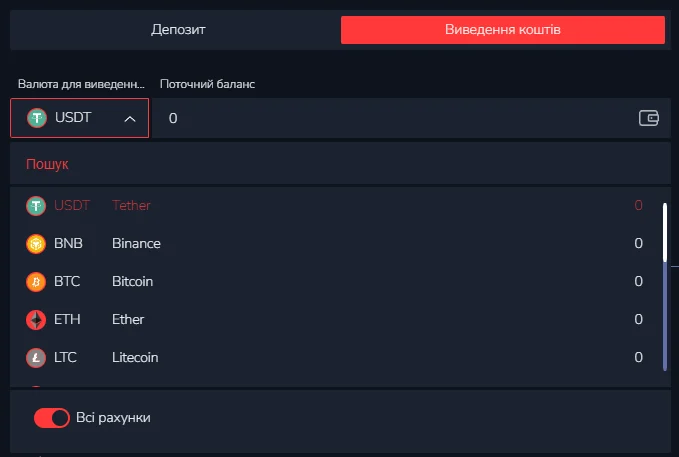Select the USDT Tether highlighted row

pyautogui.click(x=334, y=205)
